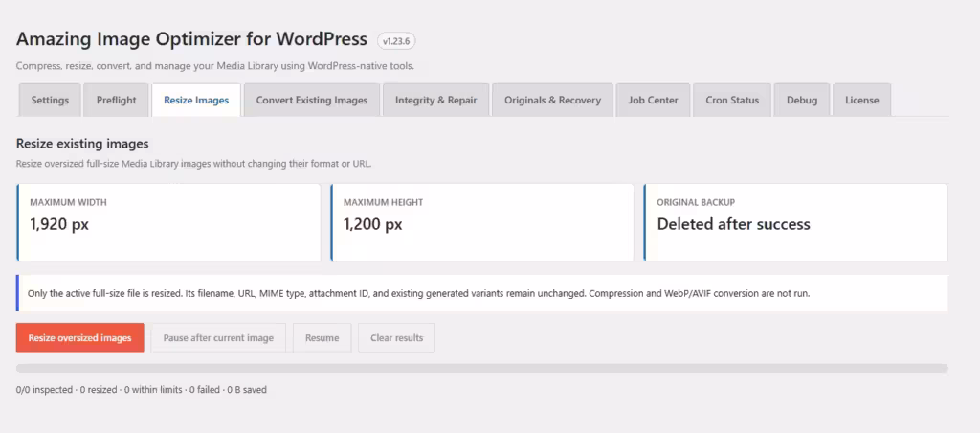This screenshot has height=433, width=980.
Task: Switch to Job Center tab
Action: [x=653, y=101]
